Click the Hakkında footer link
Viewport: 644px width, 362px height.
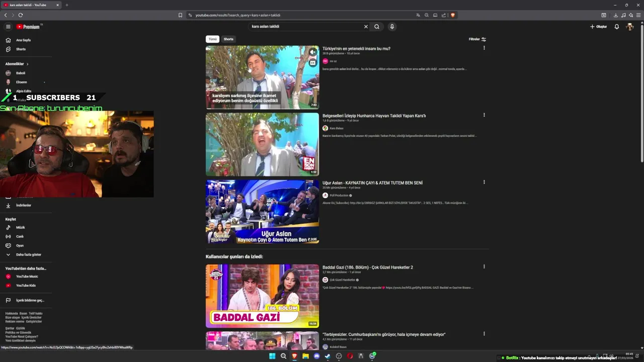click(x=12, y=313)
